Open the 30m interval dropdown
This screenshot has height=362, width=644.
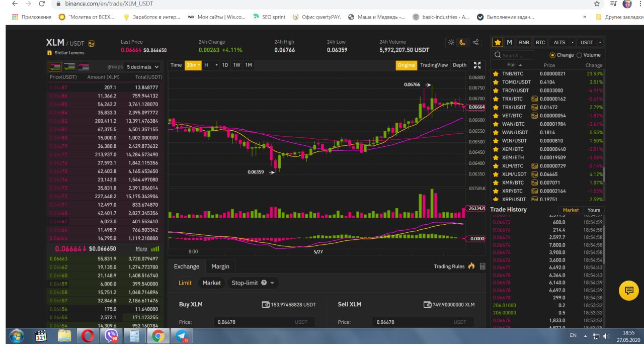(193, 65)
